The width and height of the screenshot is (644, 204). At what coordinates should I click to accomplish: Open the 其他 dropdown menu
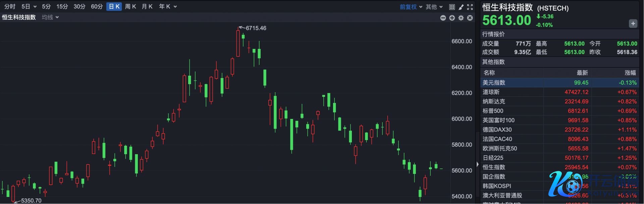(x=434, y=7)
